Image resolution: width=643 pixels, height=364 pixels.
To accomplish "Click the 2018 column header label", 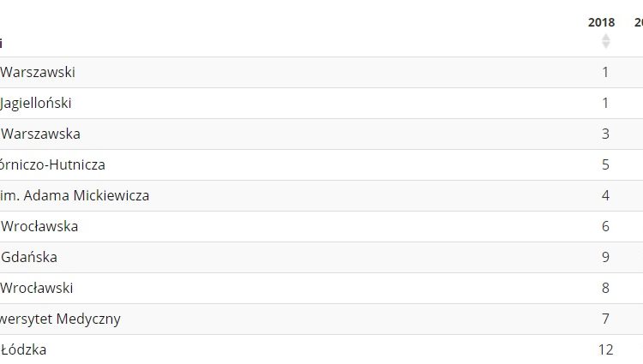I will [601, 22].
